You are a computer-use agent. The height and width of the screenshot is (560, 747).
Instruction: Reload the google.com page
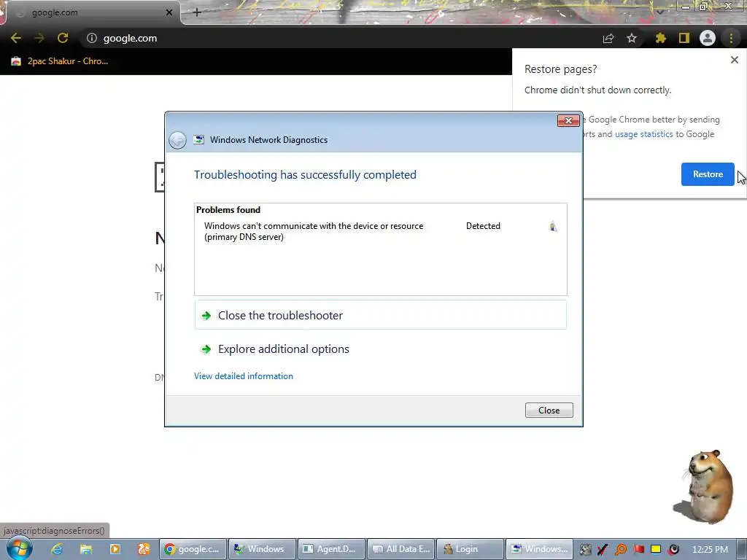63,38
